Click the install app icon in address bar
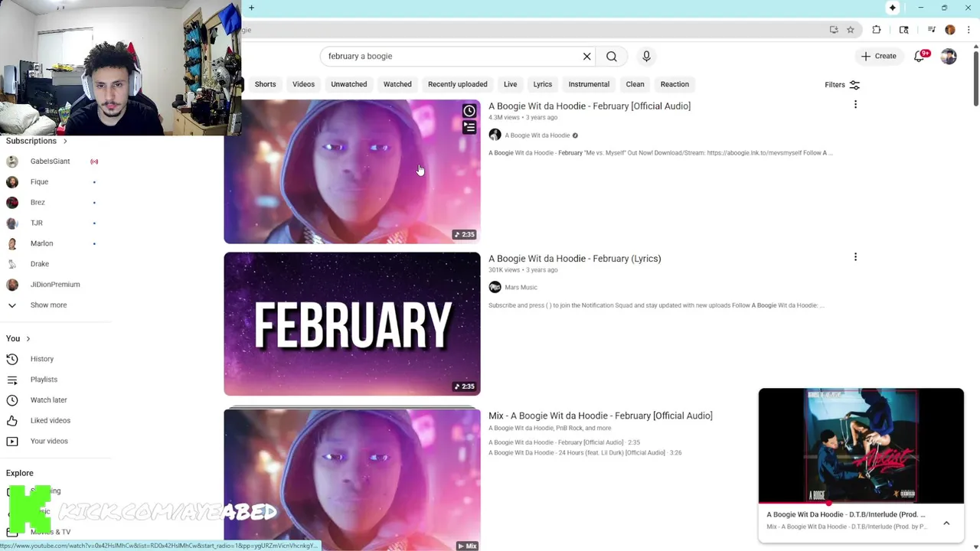Screen dimensions: 980x551 click(834, 30)
